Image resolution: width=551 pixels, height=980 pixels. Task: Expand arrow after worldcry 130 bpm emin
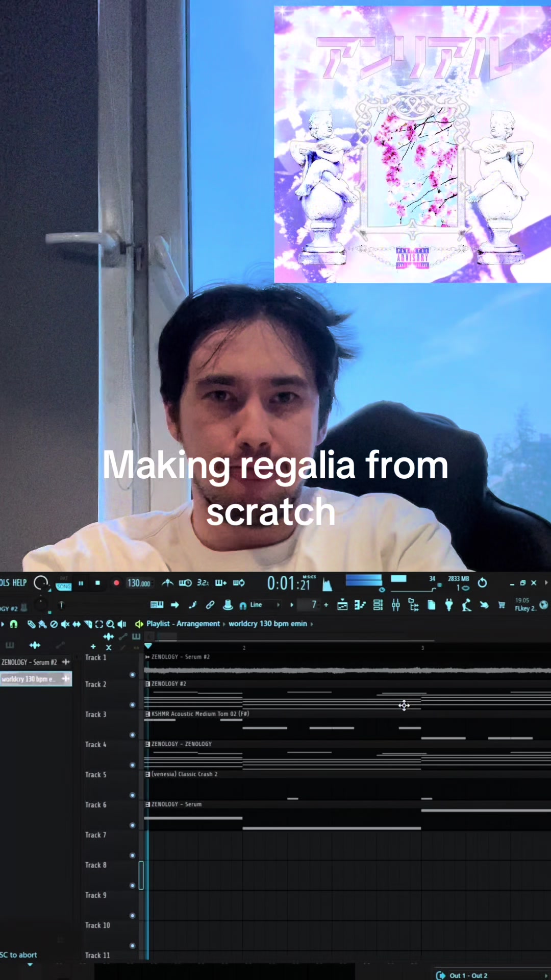pos(312,624)
